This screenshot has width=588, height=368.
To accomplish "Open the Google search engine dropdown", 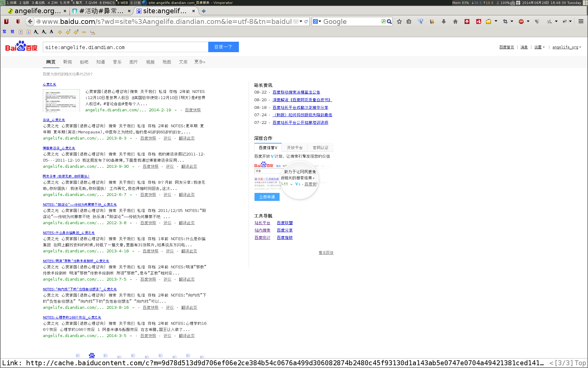I will tap(317, 21).
